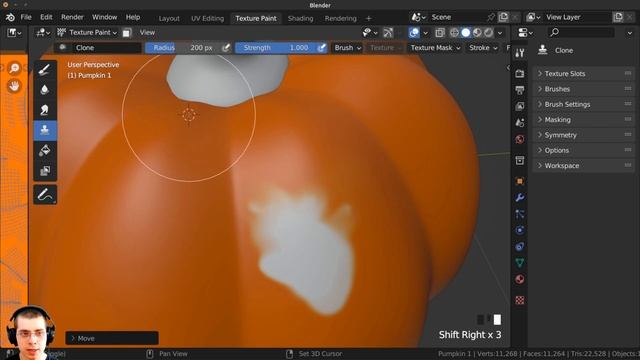Open the Collection properties tab

520,160
